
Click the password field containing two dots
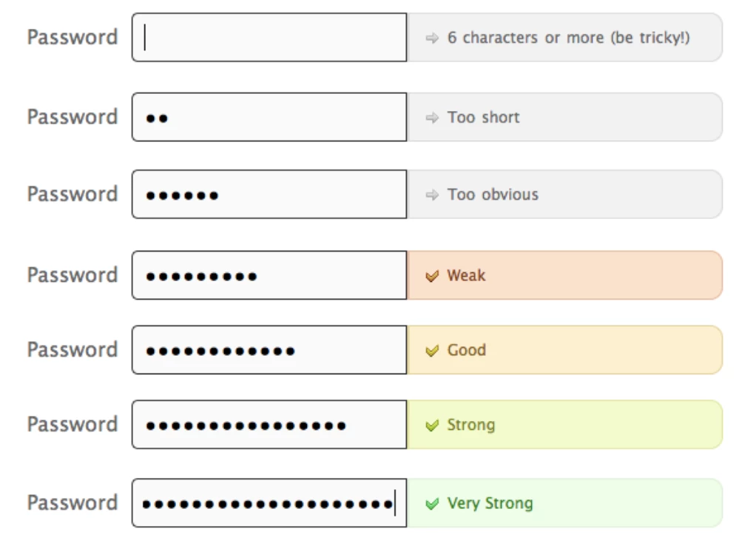269,117
